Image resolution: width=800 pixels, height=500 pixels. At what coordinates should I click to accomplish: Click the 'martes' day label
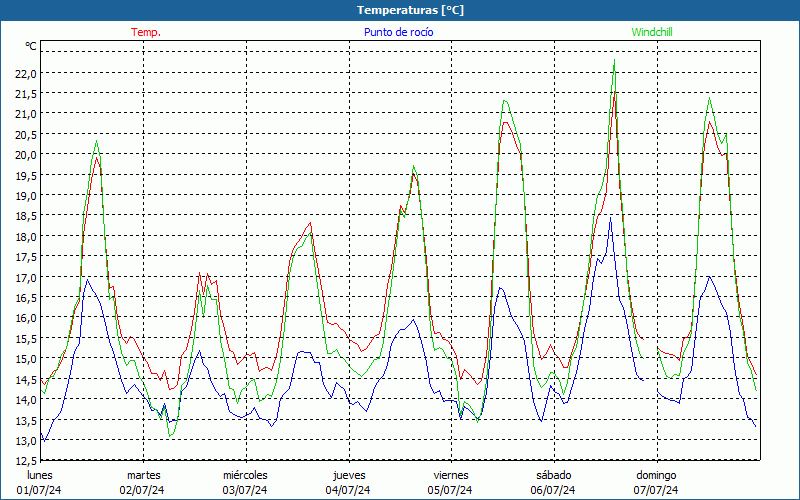(143, 476)
